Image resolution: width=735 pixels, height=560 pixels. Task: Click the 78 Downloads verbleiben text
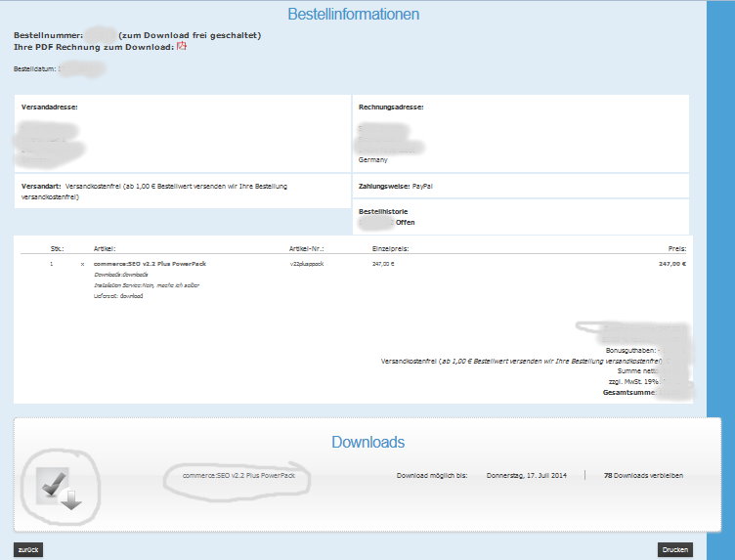point(643,476)
